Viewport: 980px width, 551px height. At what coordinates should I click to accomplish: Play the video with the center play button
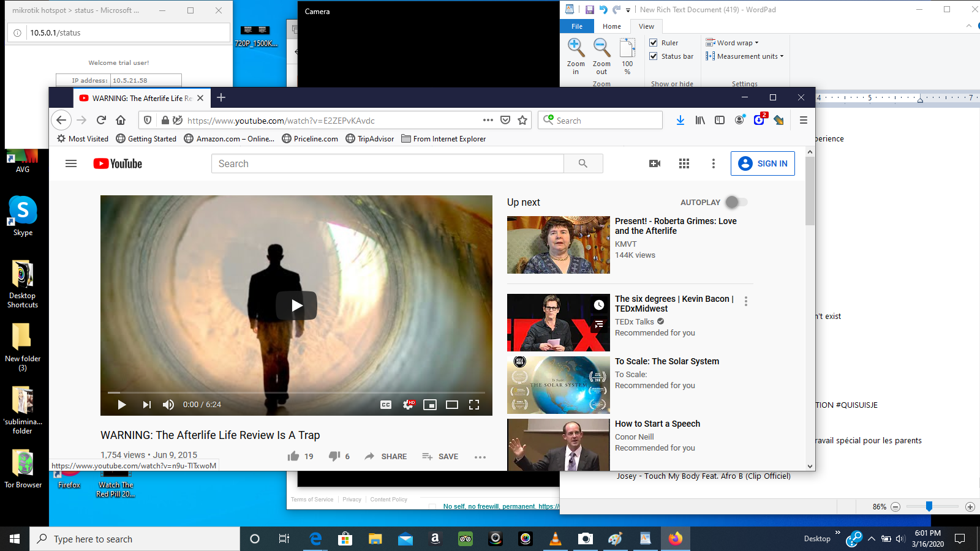coord(296,305)
